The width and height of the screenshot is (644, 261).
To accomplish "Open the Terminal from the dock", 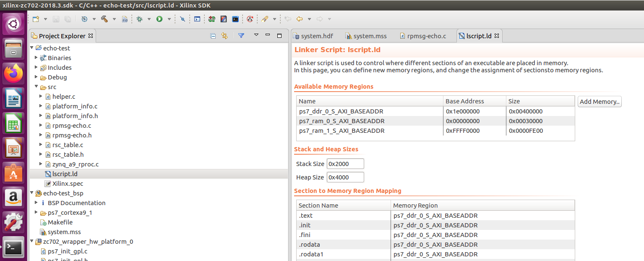I will (13, 247).
